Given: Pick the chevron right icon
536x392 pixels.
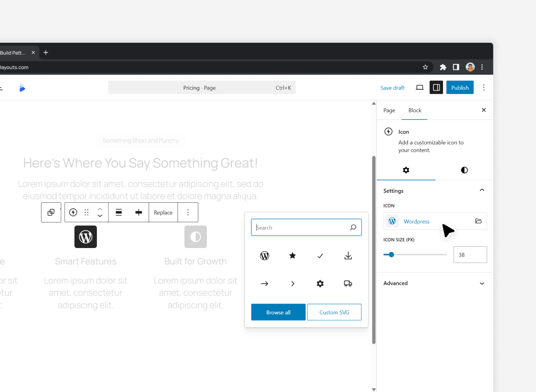Looking at the screenshot, I should coord(293,284).
